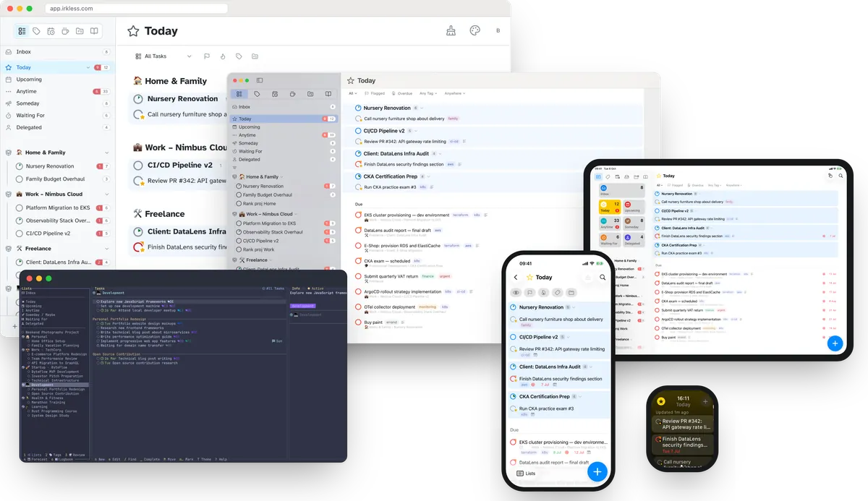The height and width of the screenshot is (501, 868).
Task: Tap 'Review PR #342' card on the watch
Action: click(x=683, y=424)
